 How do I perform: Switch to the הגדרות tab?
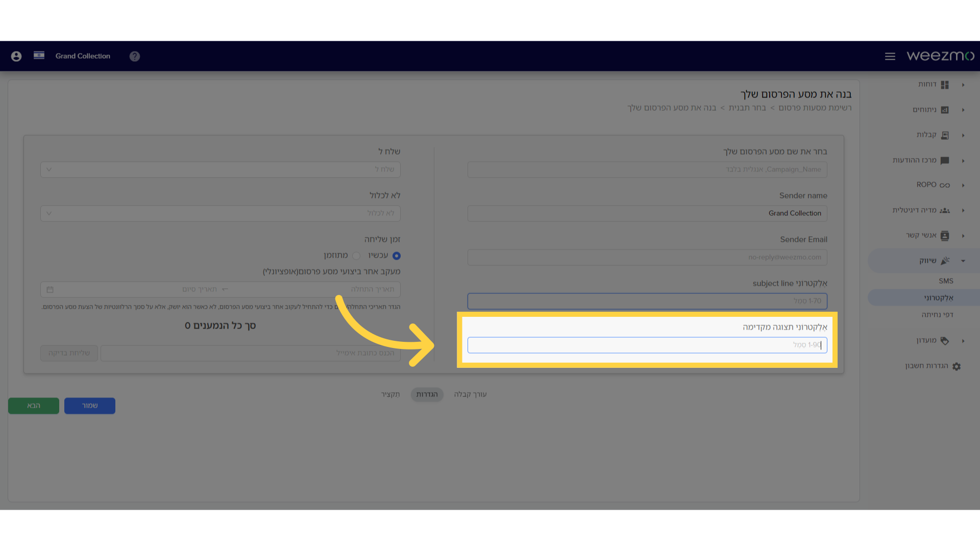427,394
